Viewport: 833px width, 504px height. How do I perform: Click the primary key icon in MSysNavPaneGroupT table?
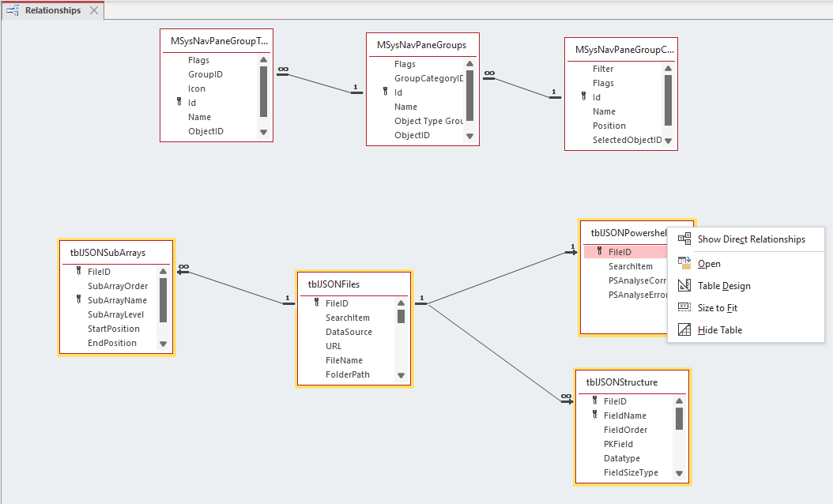179,102
